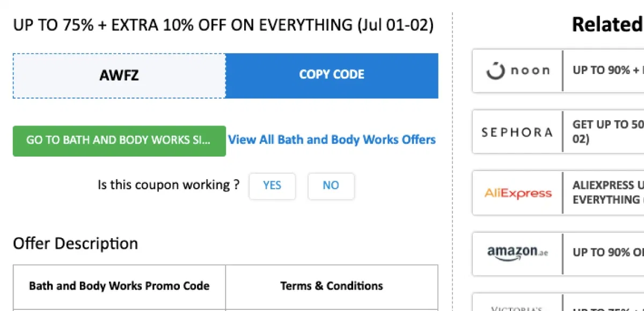Open the Victoria's Secret UP TO 75% deal

pos(606,308)
